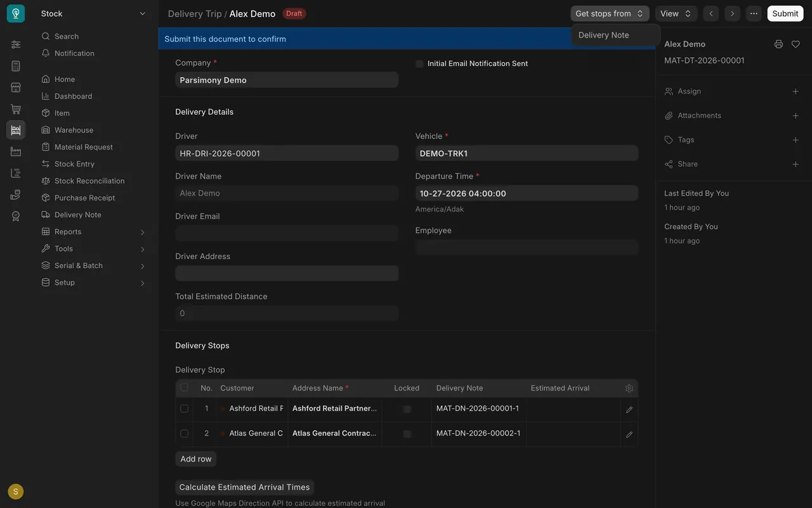The image size is (812, 508).
Task: Click the app logo in the rail
Action: (16, 13)
